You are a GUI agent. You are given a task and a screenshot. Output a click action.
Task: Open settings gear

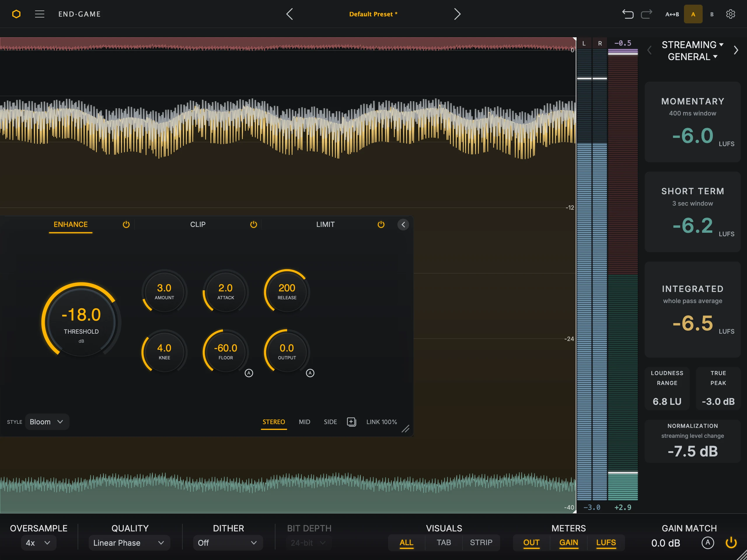tap(730, 14)
